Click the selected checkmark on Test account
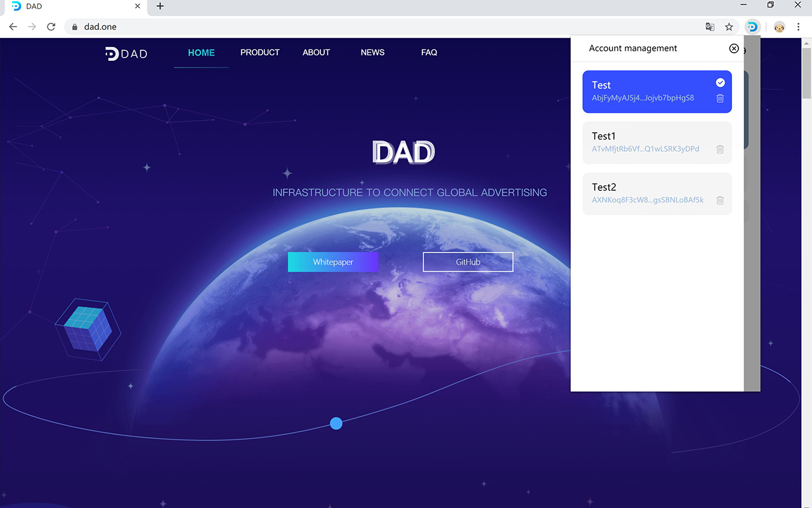The image size is (812, 508). 720,83
